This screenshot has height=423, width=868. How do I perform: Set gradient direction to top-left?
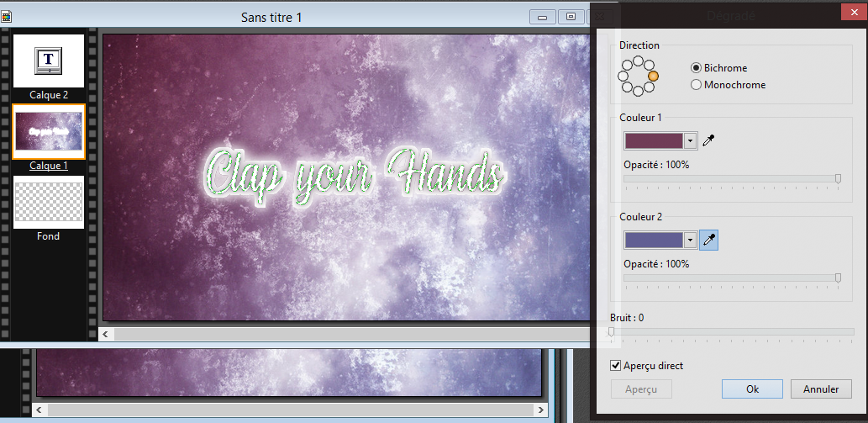(x=627, y=66)
